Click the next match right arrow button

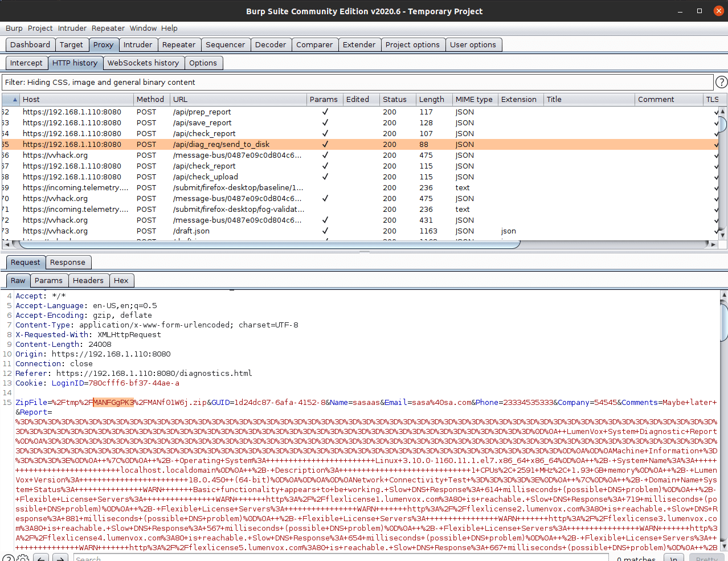tap(60, 559)
